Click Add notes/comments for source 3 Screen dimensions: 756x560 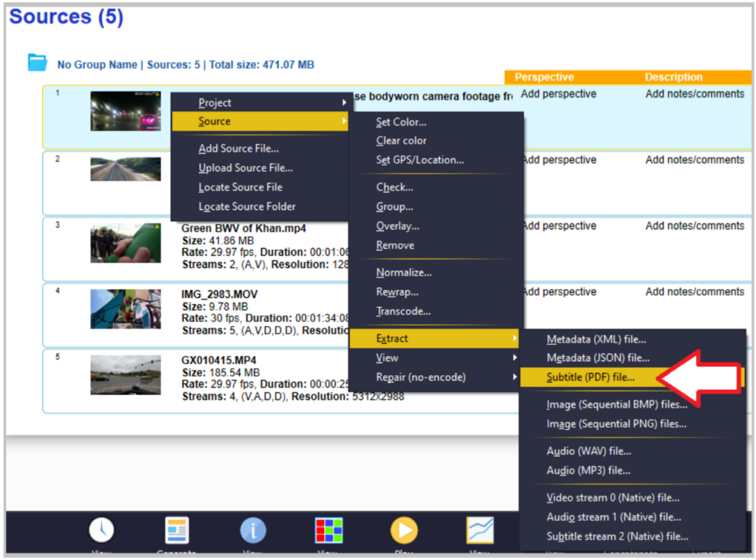(x=695, y=226)
